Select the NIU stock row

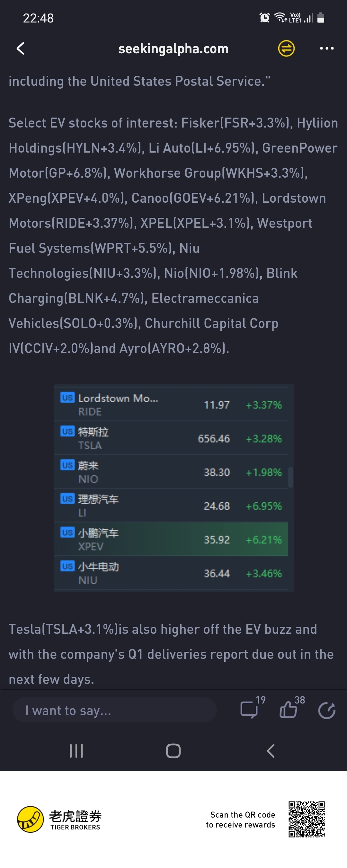pos(171,573)
